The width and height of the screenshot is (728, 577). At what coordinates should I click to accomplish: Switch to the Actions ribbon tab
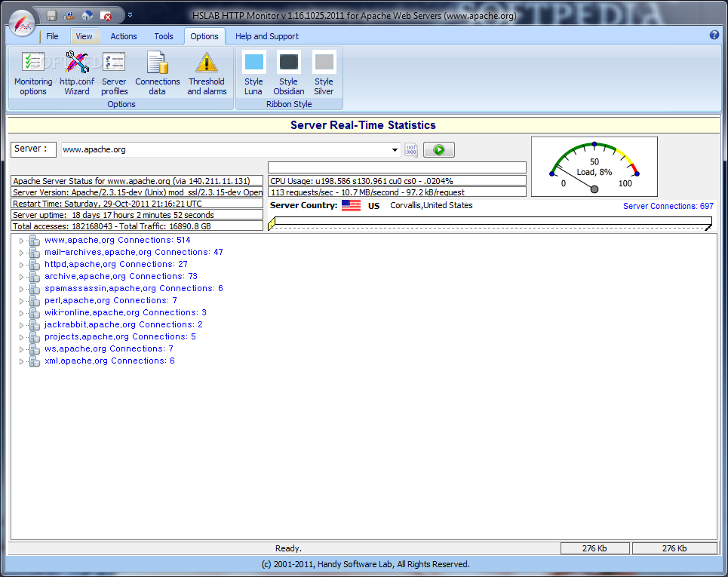(x=124, y=36)
